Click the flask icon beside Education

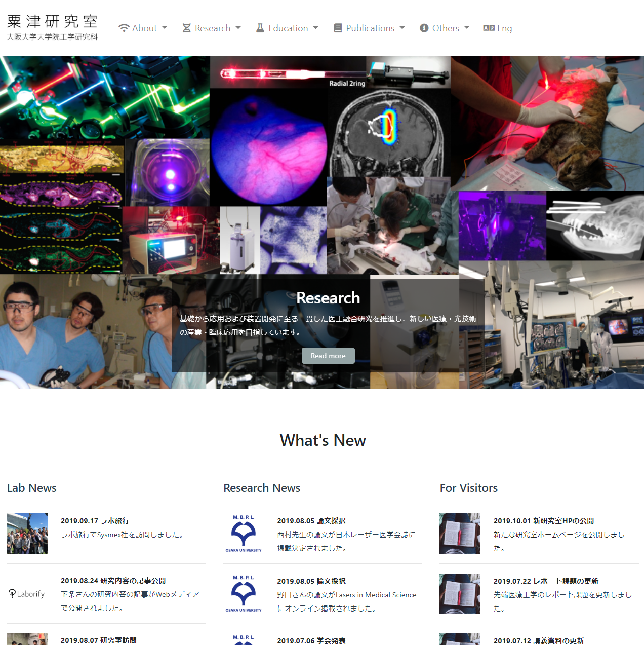click(260, 28)
